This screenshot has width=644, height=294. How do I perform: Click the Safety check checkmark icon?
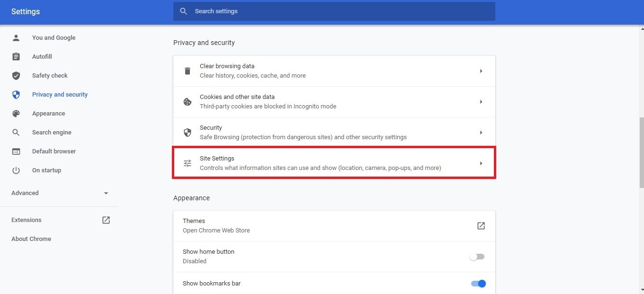pos(16,75)
